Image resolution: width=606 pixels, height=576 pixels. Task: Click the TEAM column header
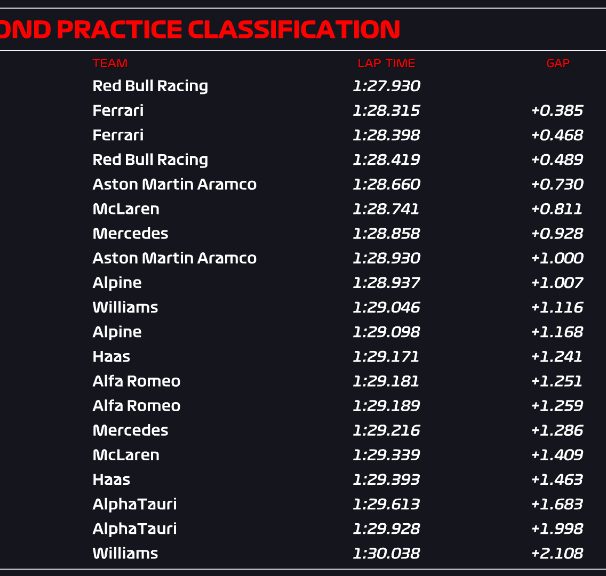[x=110, y=63]
